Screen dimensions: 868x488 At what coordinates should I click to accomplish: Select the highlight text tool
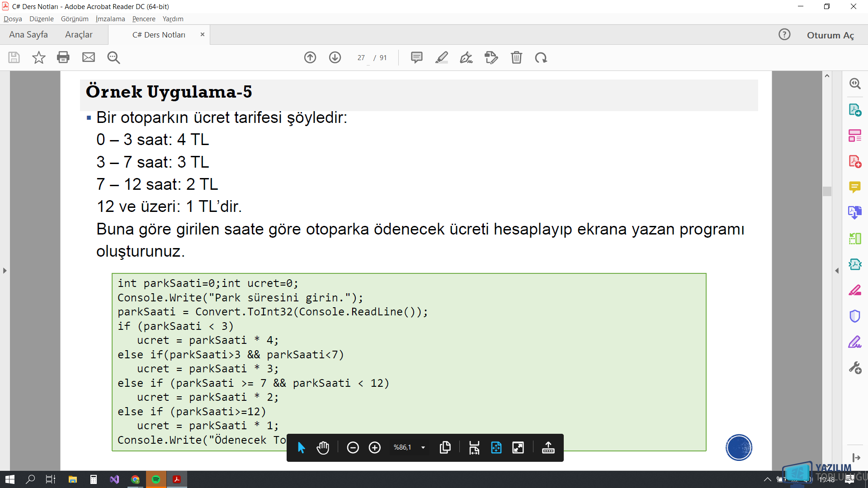442,57
